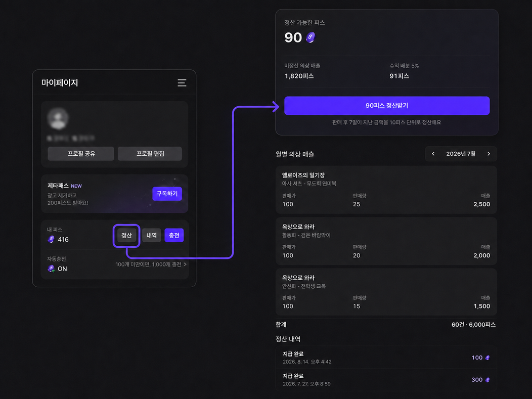This screenshot has height=399, width=532.
Task: Click the 월별 의상 매출 heading
Action: click(294, 154)
